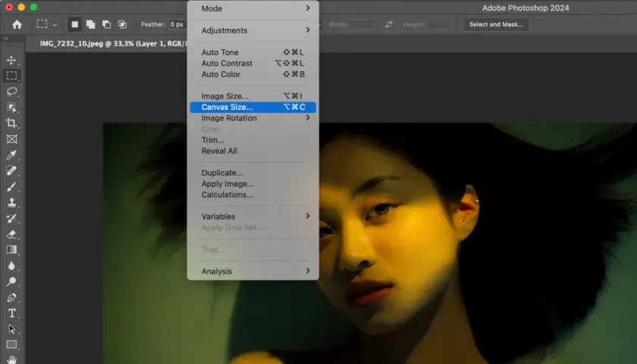Swap width and height values
Viewport: 637px width, 364px height.
pyautogui.click(x=389, y=24)
